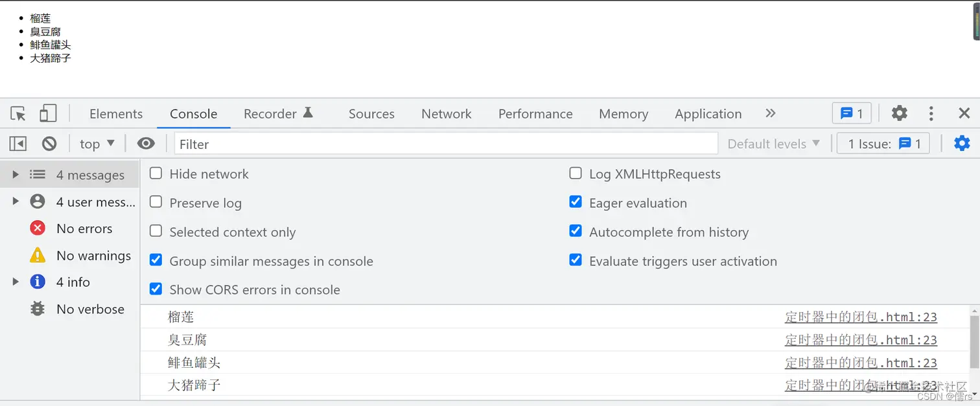This screenshot has height=406, width=980.
Task: Toggle the device toolbar icon
Action: [48, 114]
